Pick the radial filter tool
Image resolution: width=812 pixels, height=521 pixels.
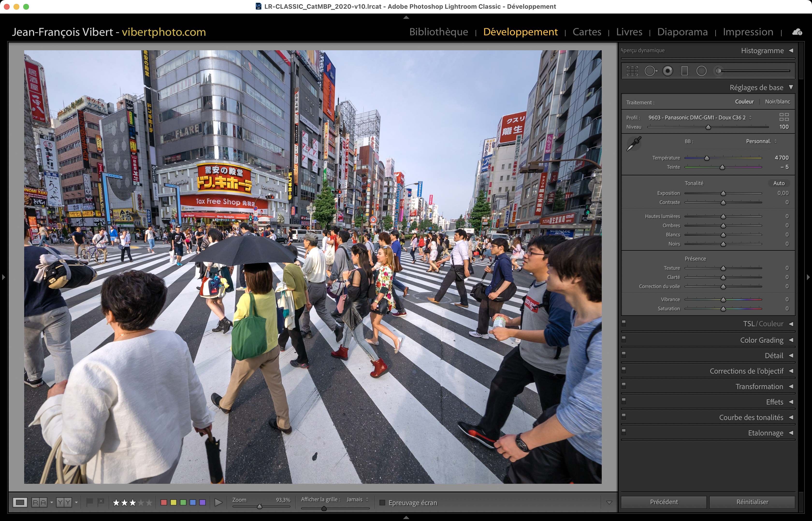701,71
